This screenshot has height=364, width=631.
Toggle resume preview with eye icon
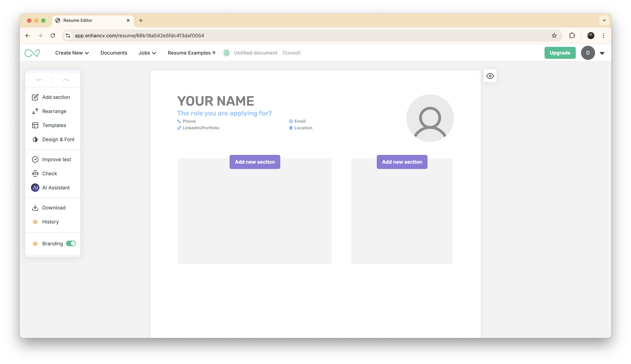point(490,76)
